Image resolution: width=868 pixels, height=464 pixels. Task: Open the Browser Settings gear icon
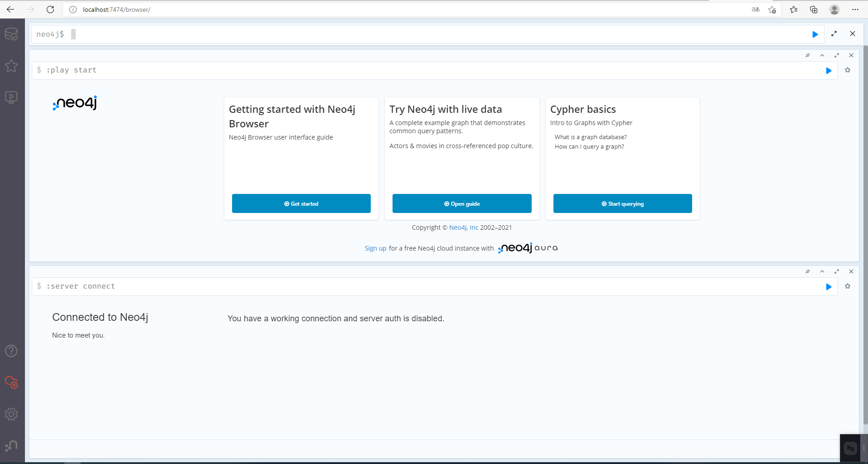pyautogui.click(x=11, y=414)
